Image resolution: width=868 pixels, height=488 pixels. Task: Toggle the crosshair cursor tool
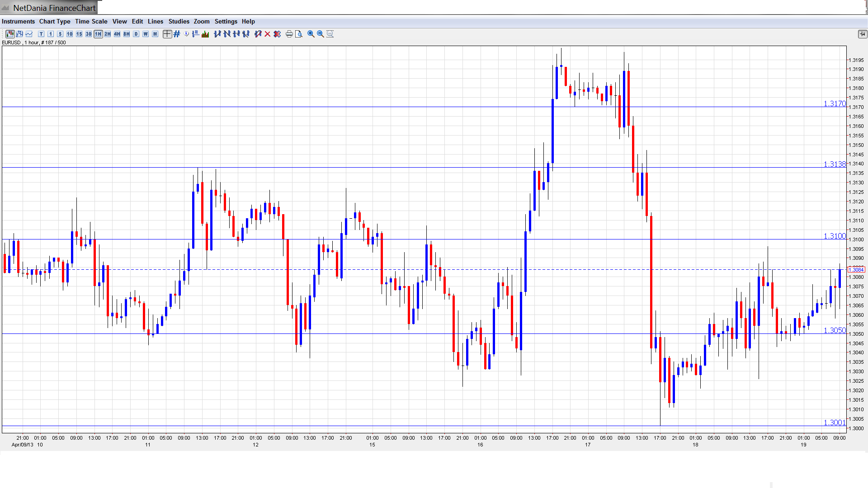tap(167, 34)
